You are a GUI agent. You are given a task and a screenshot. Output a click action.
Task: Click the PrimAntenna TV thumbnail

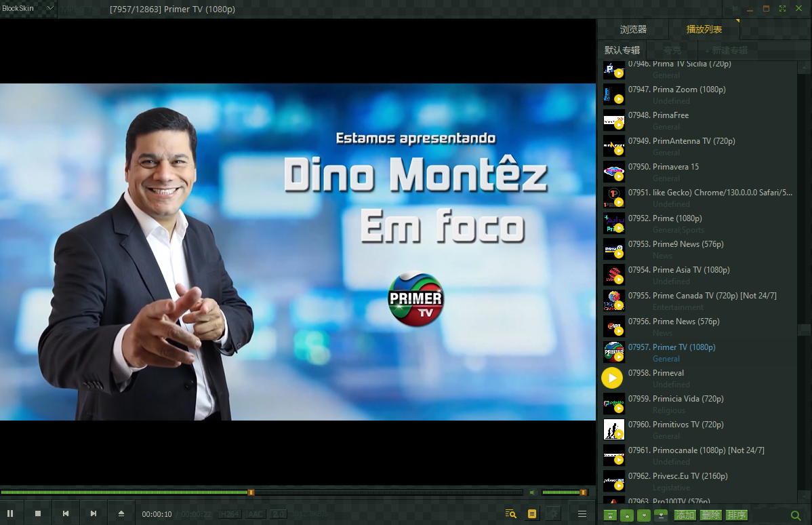[614, 146]
